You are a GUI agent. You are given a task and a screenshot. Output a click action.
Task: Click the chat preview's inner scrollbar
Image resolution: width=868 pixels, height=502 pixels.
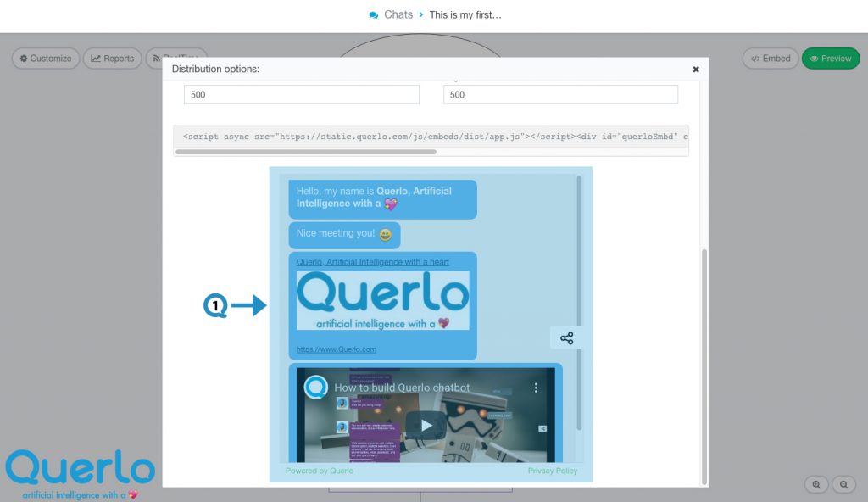click(579, 303)
